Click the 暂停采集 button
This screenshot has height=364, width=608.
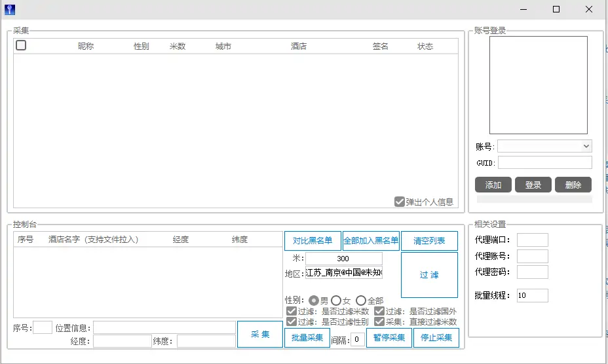tap(389, 338)
